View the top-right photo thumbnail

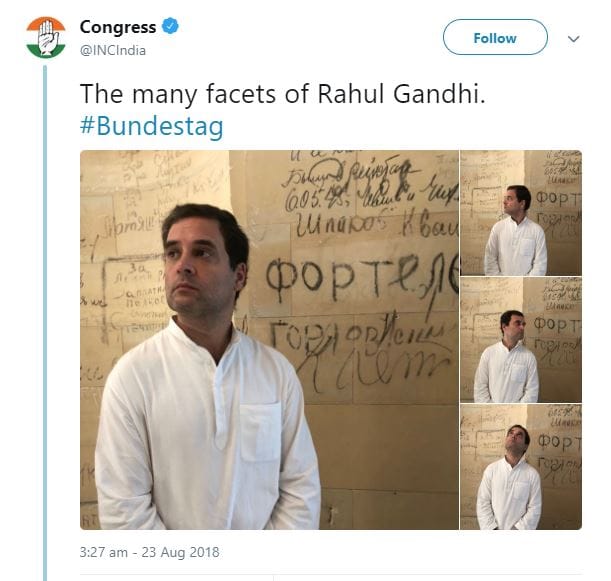pos(520,213)
